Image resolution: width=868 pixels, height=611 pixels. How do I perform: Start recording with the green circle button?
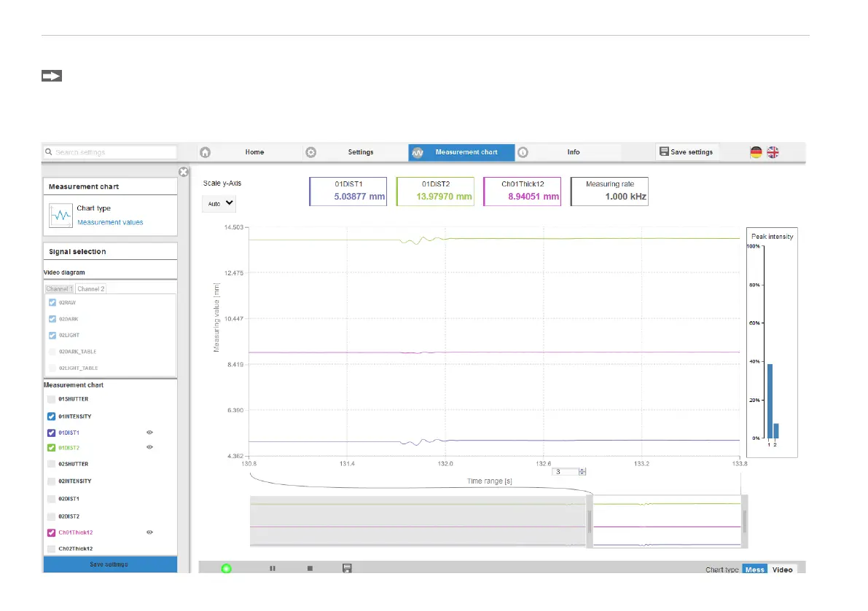tap(226, 569)
